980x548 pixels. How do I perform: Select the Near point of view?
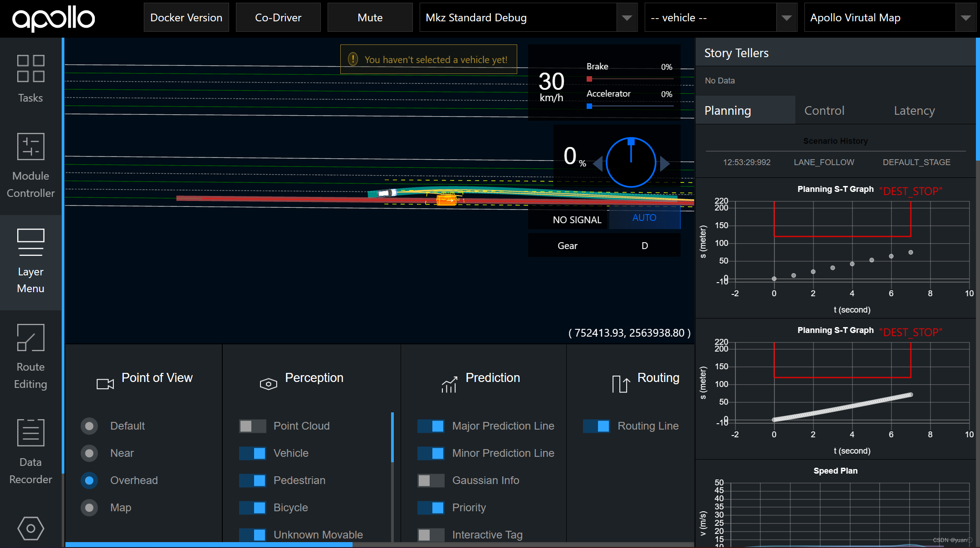[x=89, y=453]
